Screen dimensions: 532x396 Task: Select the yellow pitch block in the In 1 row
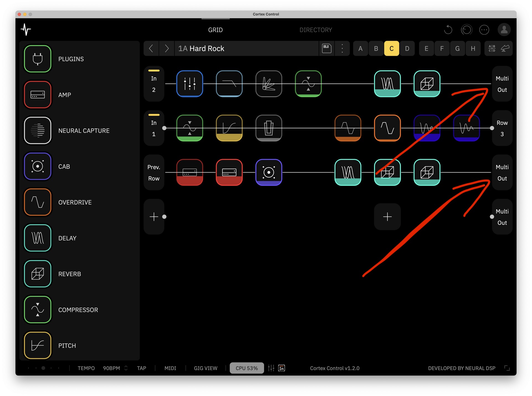pyautogui.click(x=229, y=128)
